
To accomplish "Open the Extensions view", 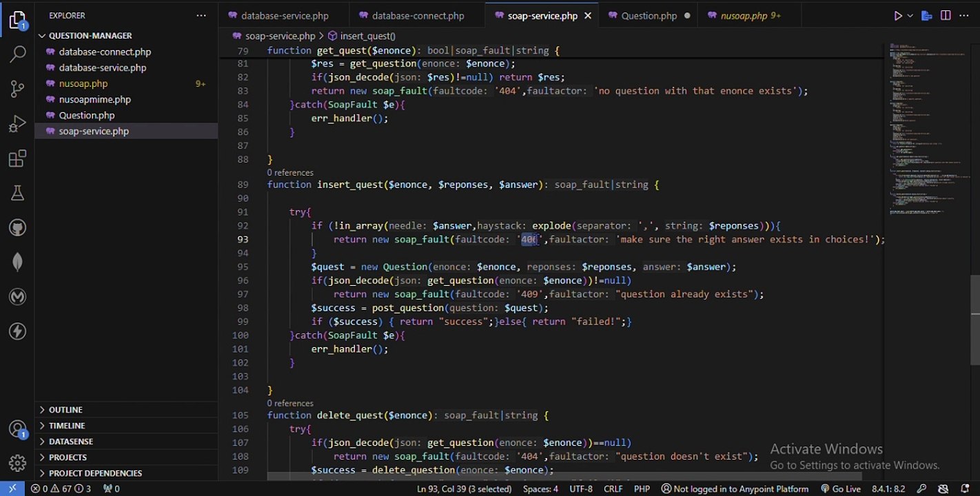I will tap(17, 158).
